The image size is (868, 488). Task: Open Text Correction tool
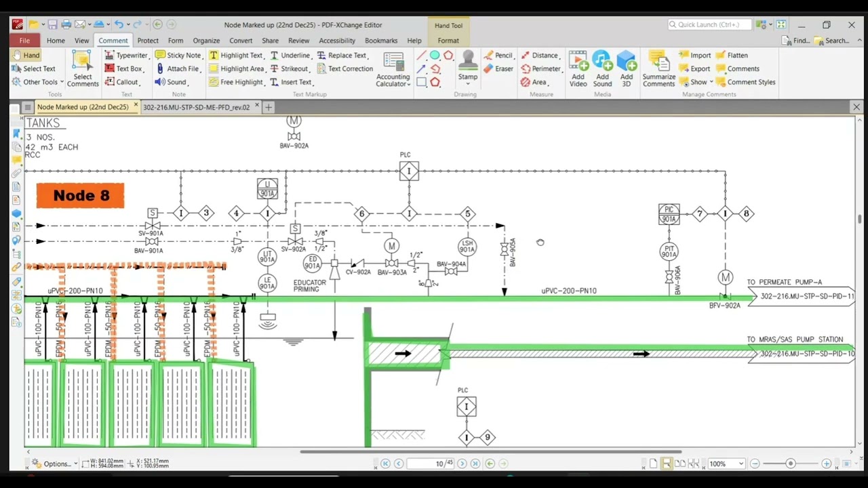[344, 68]
